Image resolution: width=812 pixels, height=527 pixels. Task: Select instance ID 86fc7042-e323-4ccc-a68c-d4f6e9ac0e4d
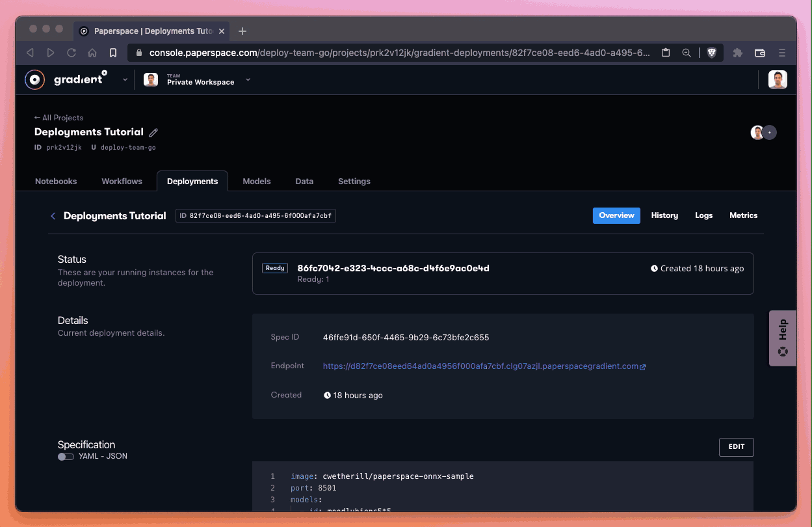tap(393, 268)
